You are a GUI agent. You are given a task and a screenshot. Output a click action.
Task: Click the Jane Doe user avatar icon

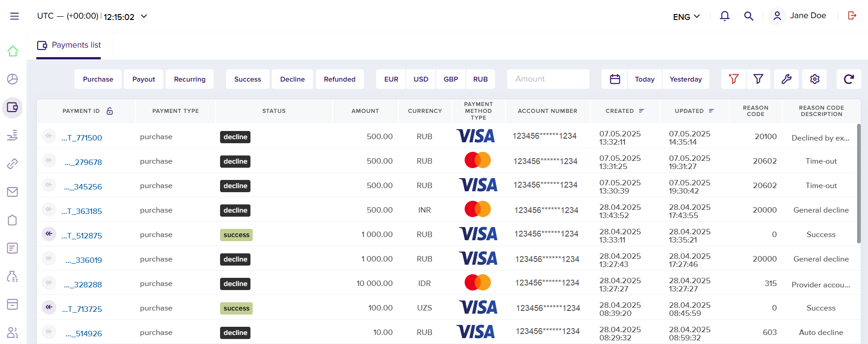tap(777, 16)
